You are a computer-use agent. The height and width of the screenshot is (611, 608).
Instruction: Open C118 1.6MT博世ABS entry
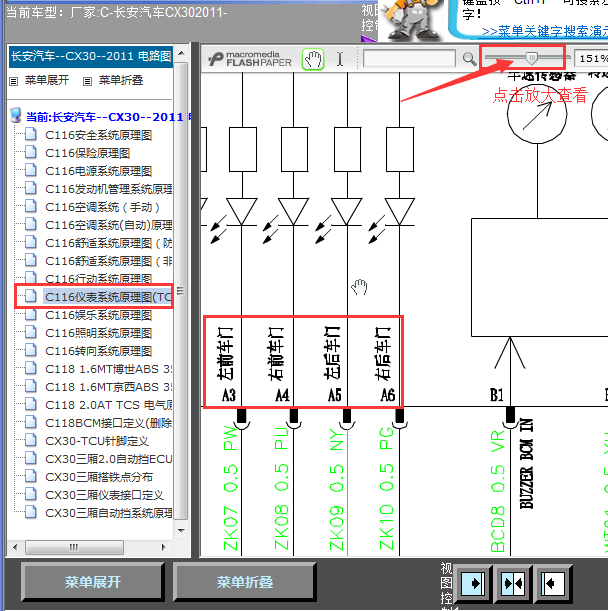108,369
